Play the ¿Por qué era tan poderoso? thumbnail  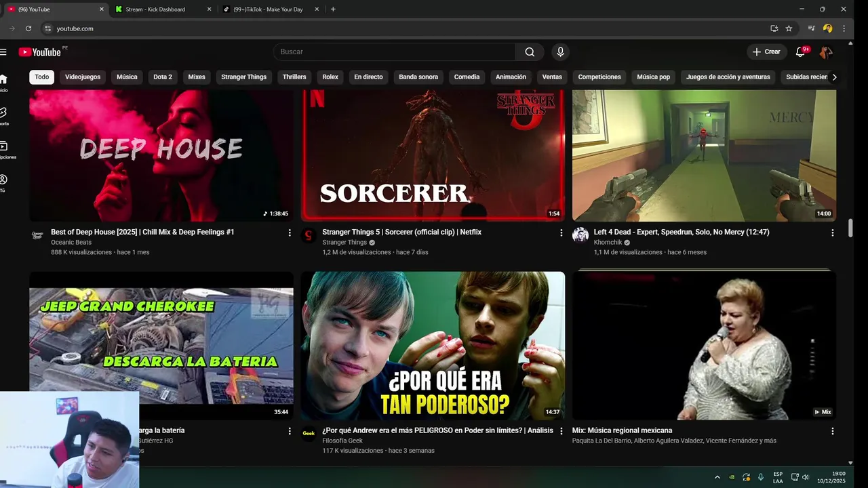[x=433, y=346]
